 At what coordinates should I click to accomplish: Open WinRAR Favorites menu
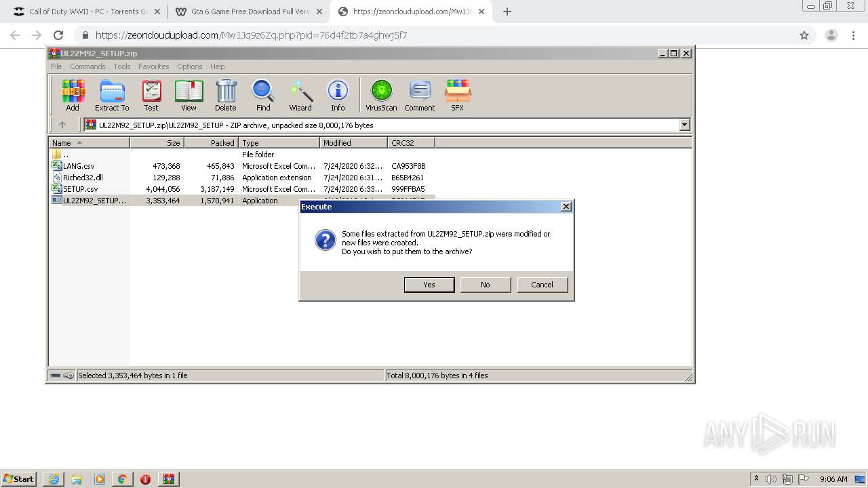click(154, 66)
